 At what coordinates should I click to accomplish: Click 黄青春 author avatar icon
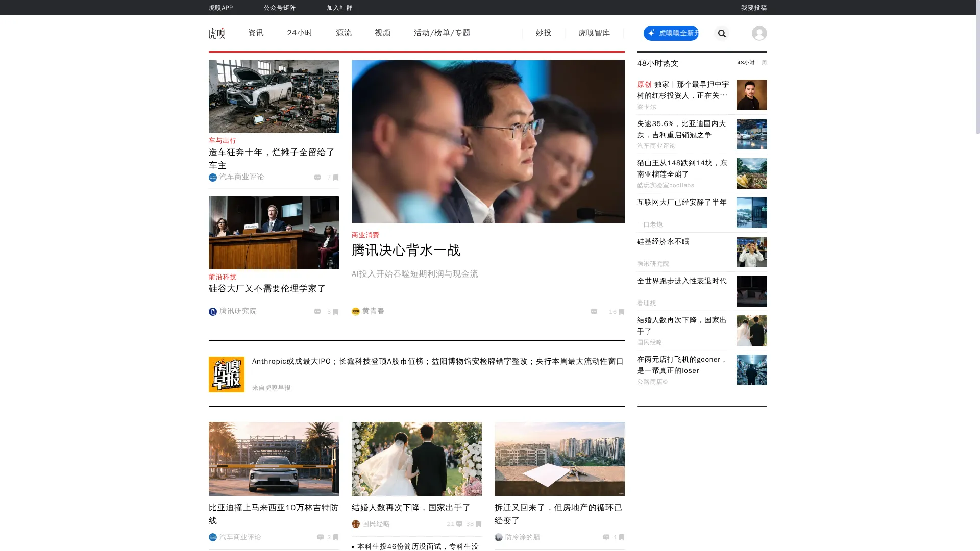[x=356, y=312]
